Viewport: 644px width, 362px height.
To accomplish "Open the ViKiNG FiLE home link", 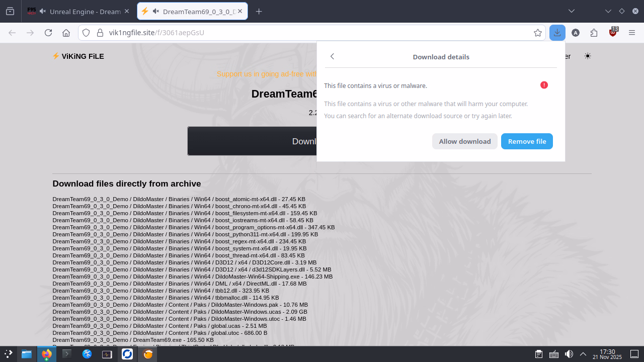I will click(78, 56).
